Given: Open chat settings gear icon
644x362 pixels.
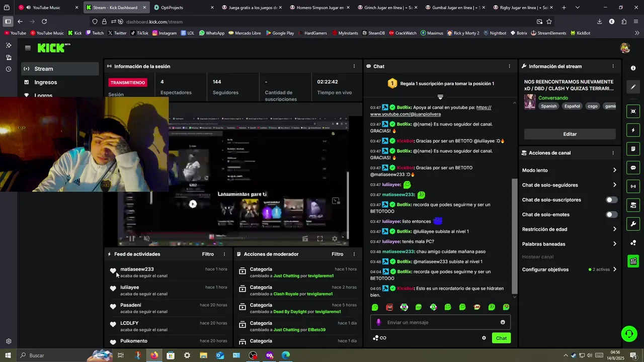Looking at the screenshot, I should click(484, 338).
